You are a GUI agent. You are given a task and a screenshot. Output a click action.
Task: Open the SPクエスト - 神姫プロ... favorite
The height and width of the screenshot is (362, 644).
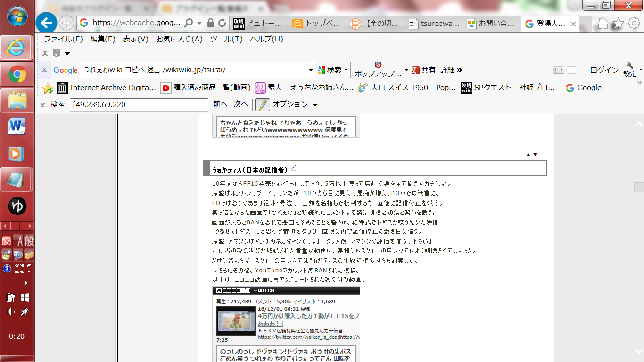pos(508,88)
